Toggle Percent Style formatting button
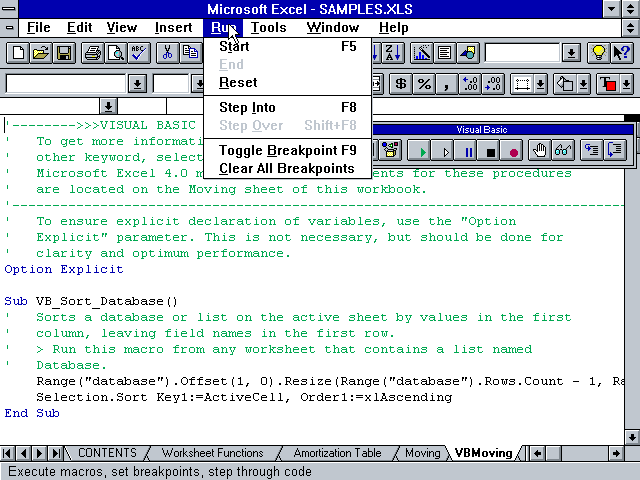 pos(424,84)
